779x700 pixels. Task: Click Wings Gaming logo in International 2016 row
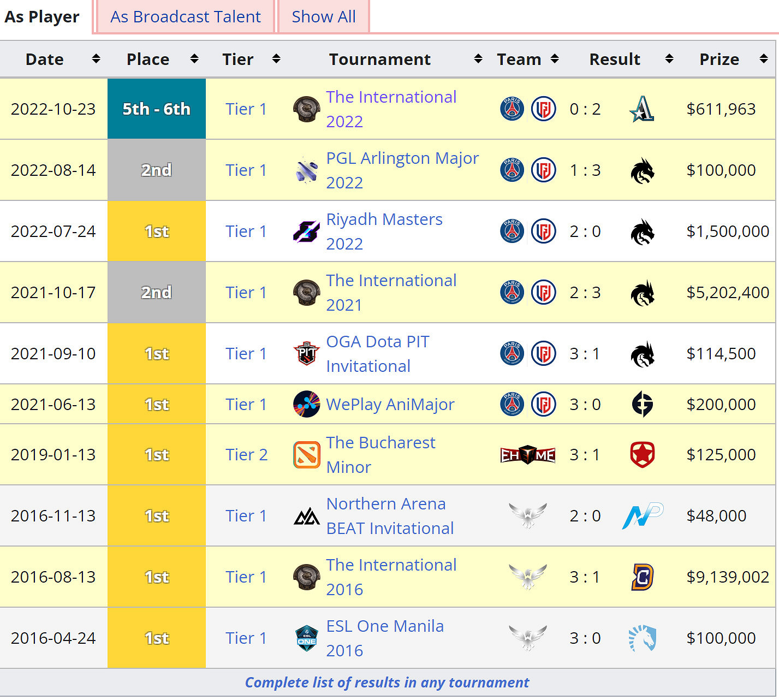[x=527, y=577]
